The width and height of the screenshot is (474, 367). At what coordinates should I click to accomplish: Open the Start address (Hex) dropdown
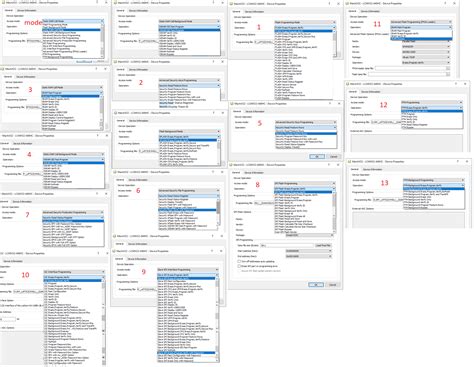(x=309, y=251)
